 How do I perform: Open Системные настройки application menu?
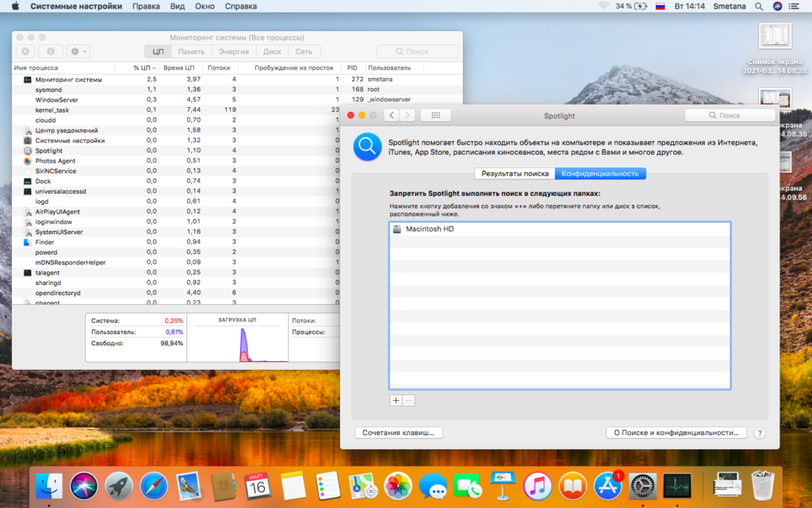(76, 6)
